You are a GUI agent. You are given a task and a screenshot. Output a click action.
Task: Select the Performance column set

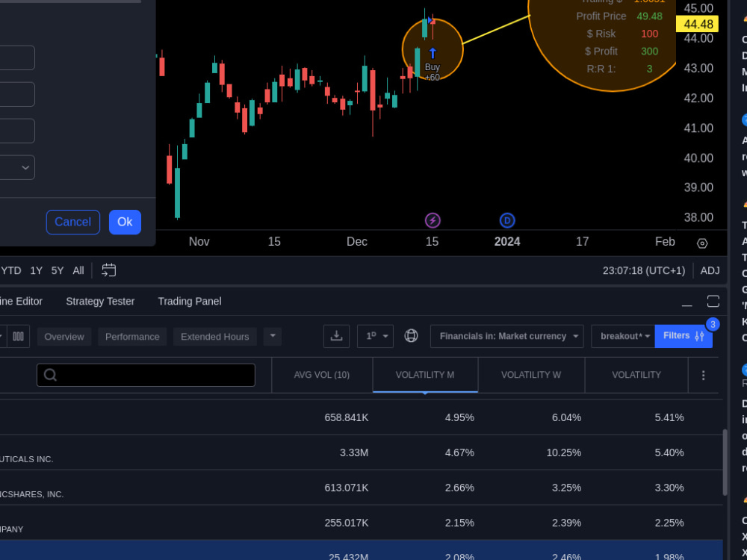tap(132, 337)
